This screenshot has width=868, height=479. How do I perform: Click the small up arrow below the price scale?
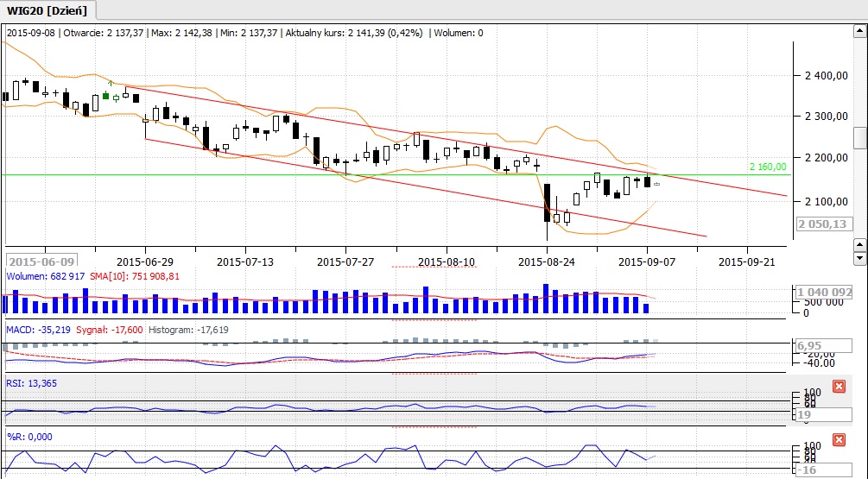(x=859, y=244)
